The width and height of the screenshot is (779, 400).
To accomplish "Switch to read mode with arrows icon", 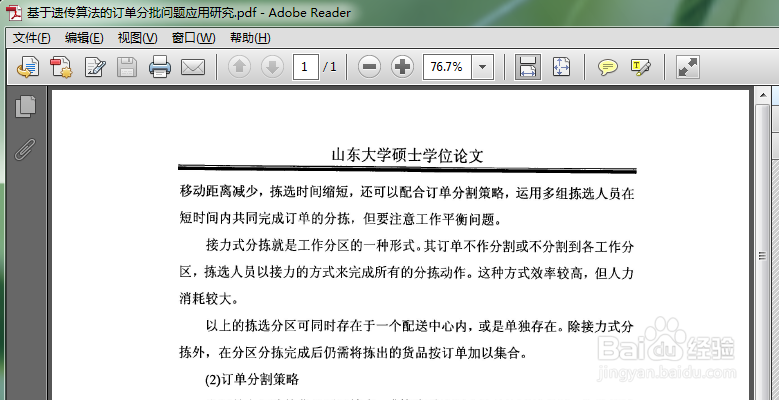I will click(x=688, y=67).
